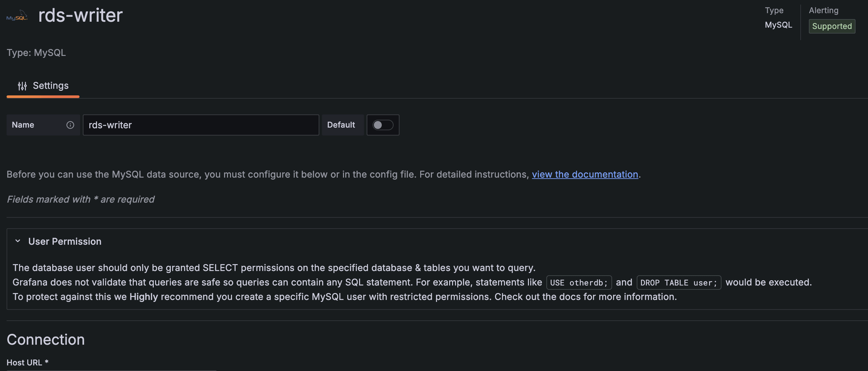The height and width of the screenshot is (371, 868).
Task: Click the MySQL value under Type header
Action: tap(778, 25)
